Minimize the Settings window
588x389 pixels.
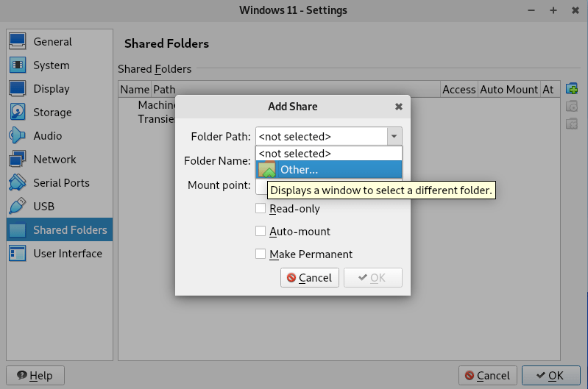click(x=531, y=10)
